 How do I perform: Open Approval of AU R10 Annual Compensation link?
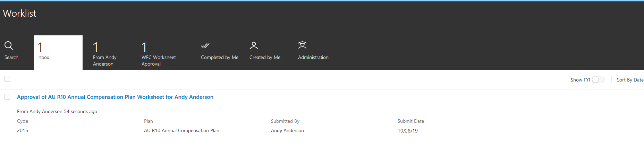tap(115, 97)
